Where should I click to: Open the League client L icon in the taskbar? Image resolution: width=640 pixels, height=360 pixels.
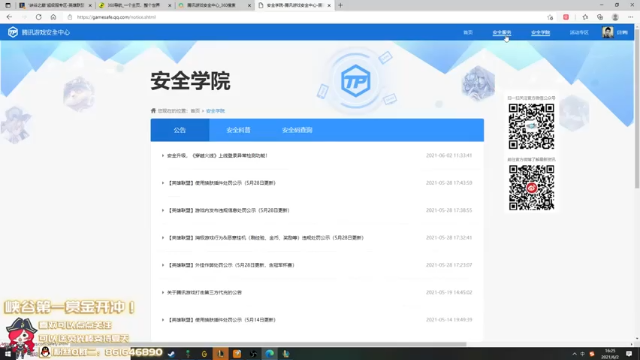220,354
